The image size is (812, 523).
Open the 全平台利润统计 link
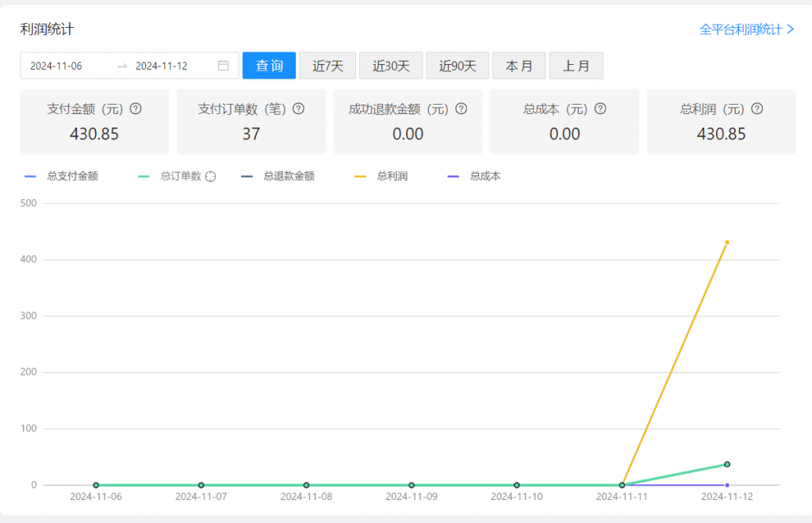[742, 31]
